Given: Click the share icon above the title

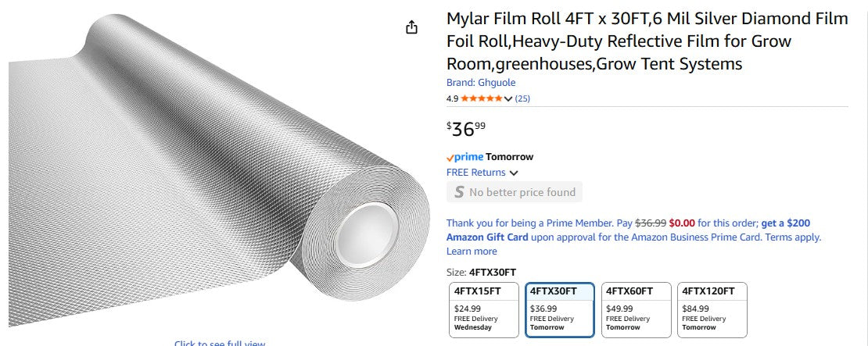Looking at the screenshot, I should pyautogui.click(x=411, y=27).
